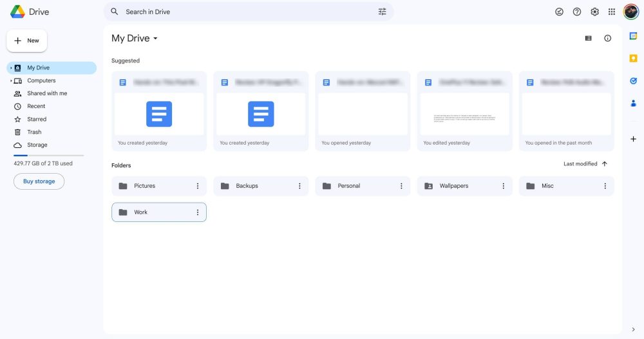
Task: Open the Settings gear icon
Action: pyautogui.click(x=594, y=12)
